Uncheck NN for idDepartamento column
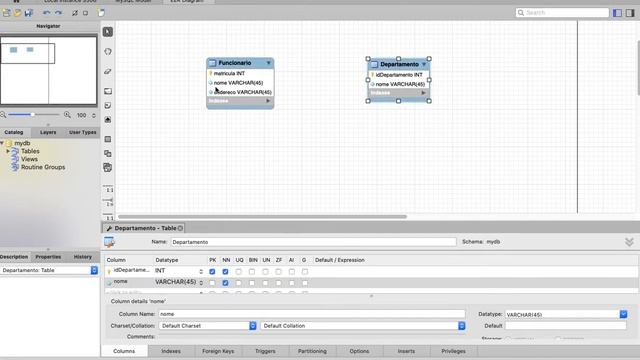 point(225,271)
